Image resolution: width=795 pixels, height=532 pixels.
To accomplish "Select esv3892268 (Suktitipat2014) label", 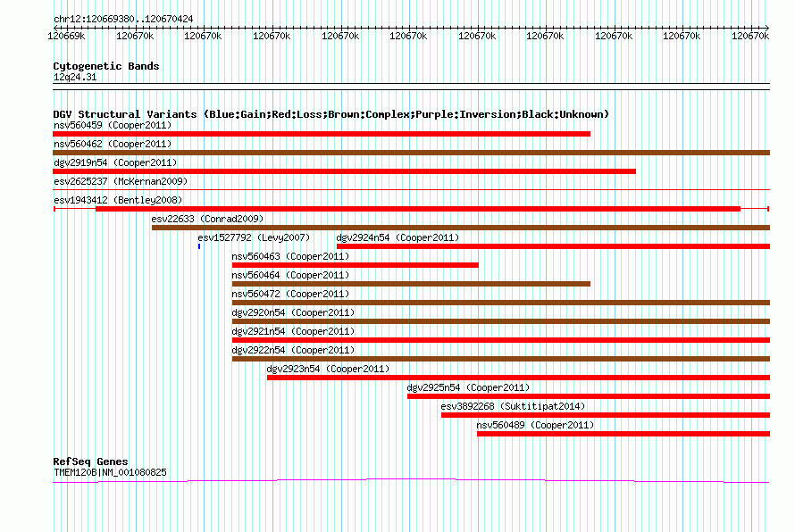I will pyautogui.click(x=513, y=406).
